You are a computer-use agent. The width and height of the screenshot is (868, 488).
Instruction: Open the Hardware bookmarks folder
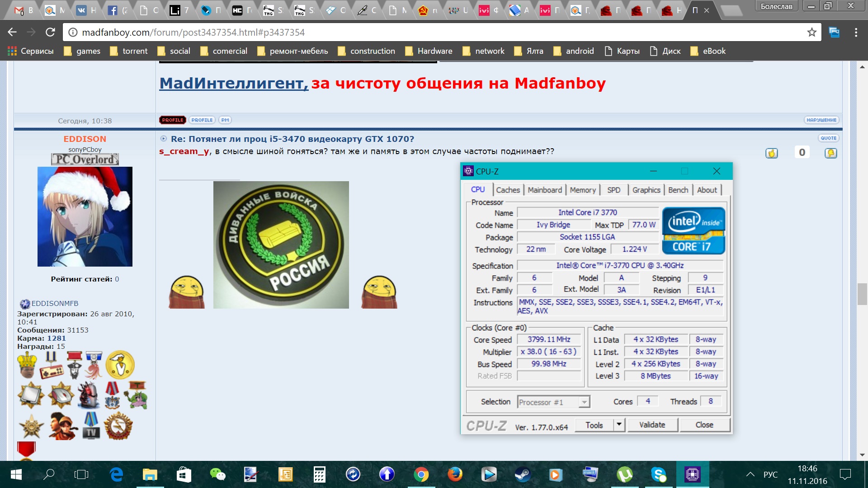click(429, 51)
